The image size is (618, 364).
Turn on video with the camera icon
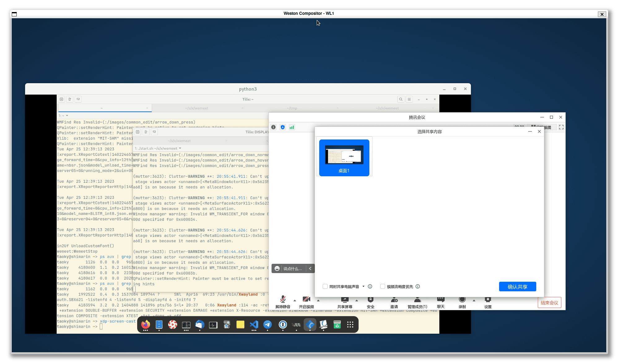(x=306, y=299)
